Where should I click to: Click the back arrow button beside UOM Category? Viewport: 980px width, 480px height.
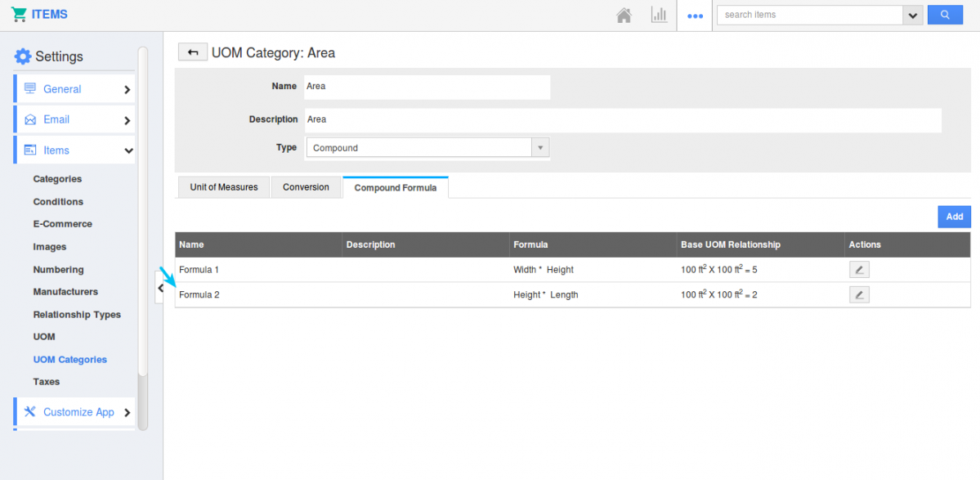[x=192, y=53]
